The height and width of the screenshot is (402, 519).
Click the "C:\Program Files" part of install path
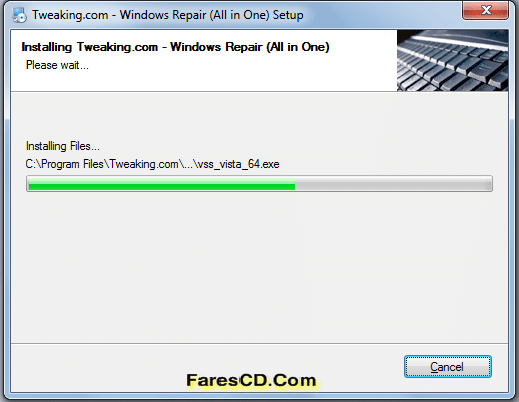pyautogui.click(x=64, y=164)
